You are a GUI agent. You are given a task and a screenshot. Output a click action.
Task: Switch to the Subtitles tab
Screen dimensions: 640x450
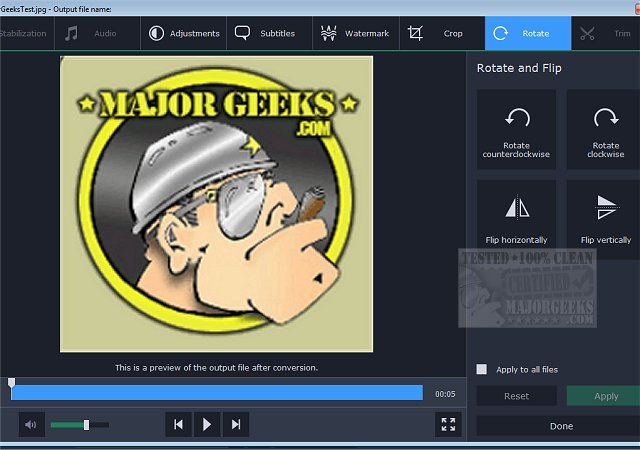[269, 33]
